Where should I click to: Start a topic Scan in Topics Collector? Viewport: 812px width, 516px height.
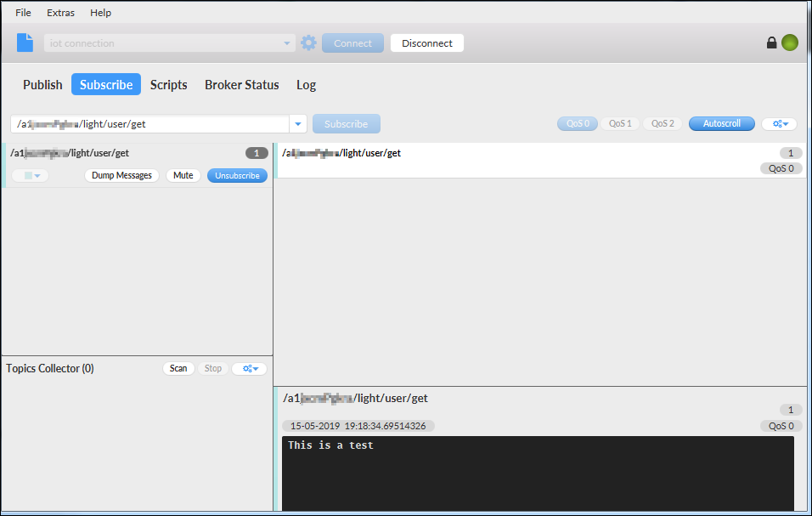tap(178, 368)
